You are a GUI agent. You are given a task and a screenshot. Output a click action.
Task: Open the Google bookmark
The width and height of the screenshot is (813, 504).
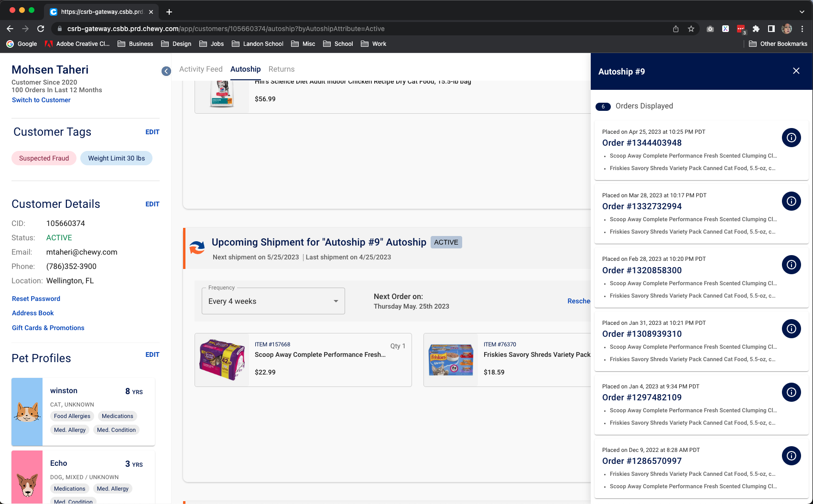(22, 43)
